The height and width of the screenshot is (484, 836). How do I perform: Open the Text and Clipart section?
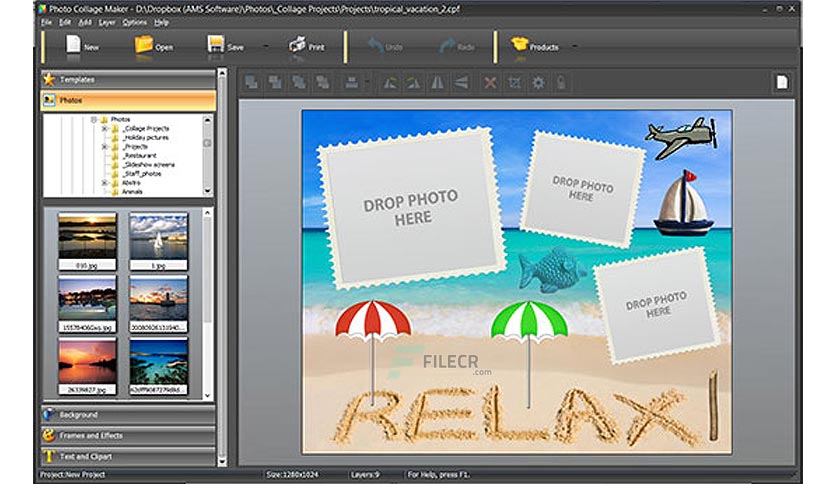[128, 456]
